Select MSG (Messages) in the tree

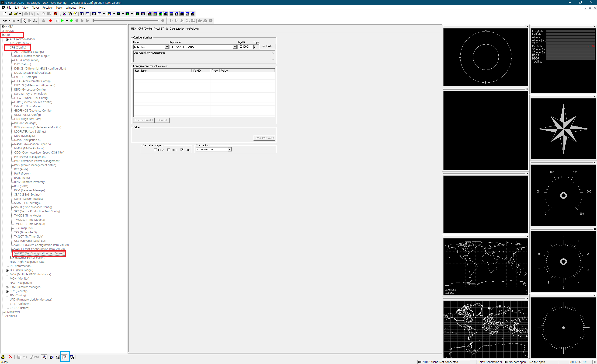[24, 136]
